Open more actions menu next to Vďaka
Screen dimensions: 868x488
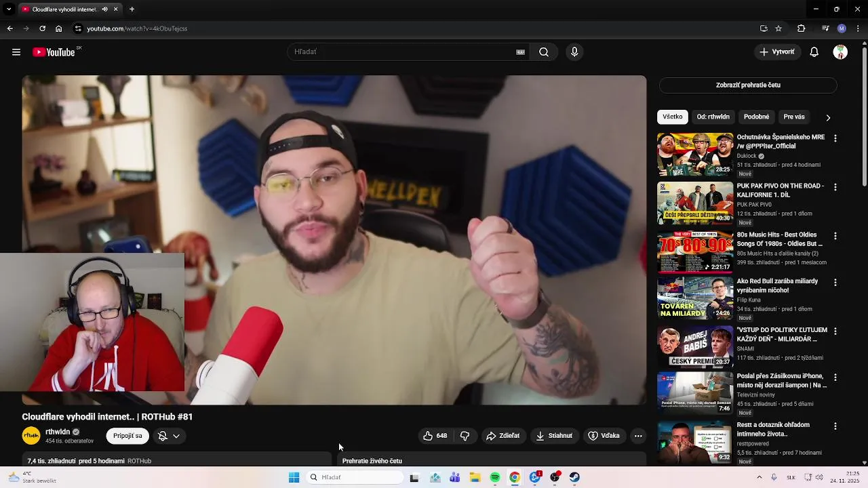[638, 436]
